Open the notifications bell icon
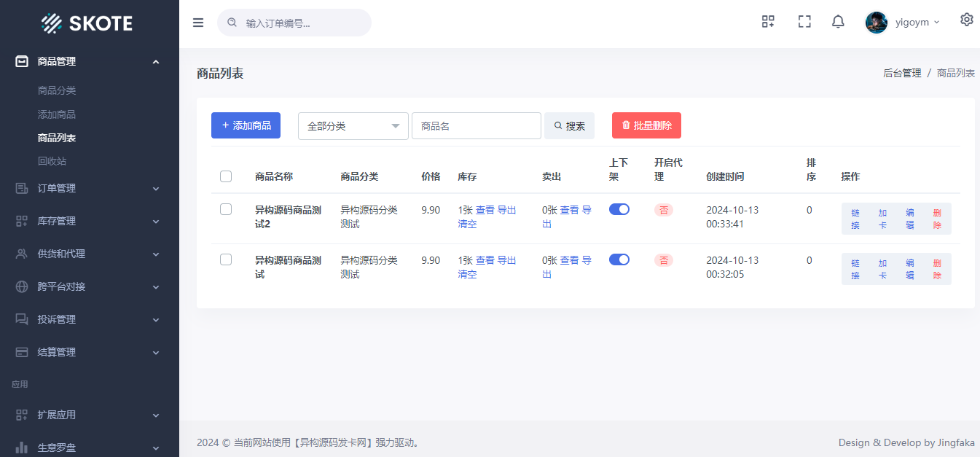The height and width of the screenshot is (457, 980). (x=838, y=21)
